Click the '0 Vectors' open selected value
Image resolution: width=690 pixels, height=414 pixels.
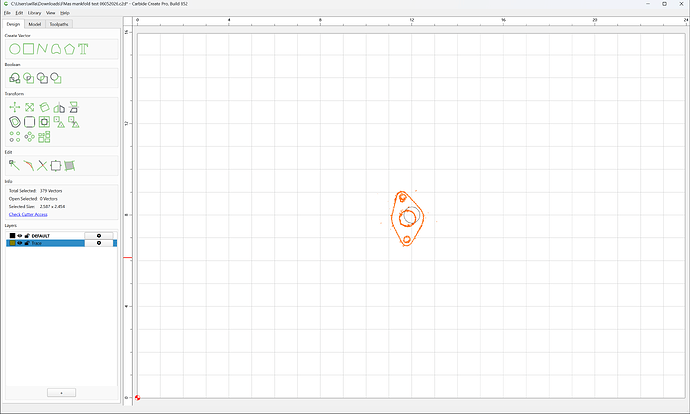(x=48, y=199)
